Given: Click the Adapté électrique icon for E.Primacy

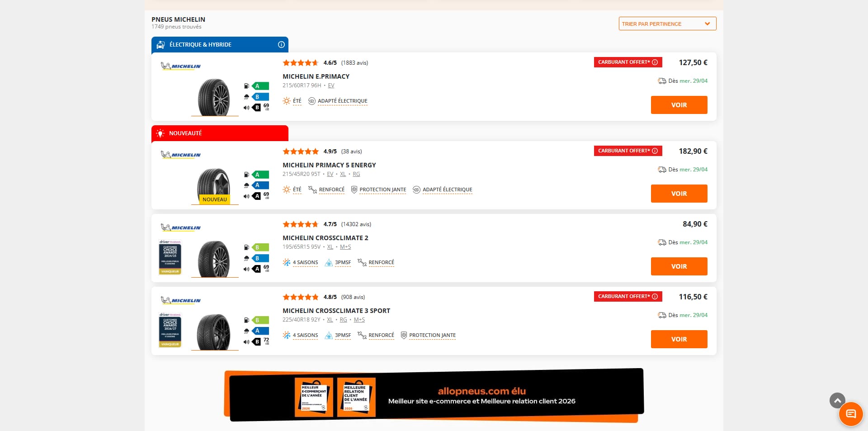Looking at the screenshot, I should (311, 101).
